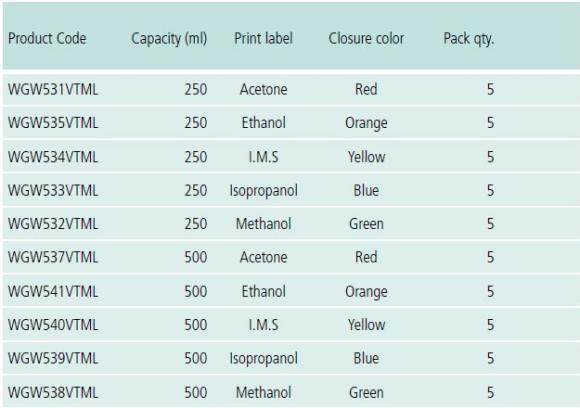This screenshot has width=580, height=408.
Task: Select product code WGW539VTML
Action: (x=53, y=358)
